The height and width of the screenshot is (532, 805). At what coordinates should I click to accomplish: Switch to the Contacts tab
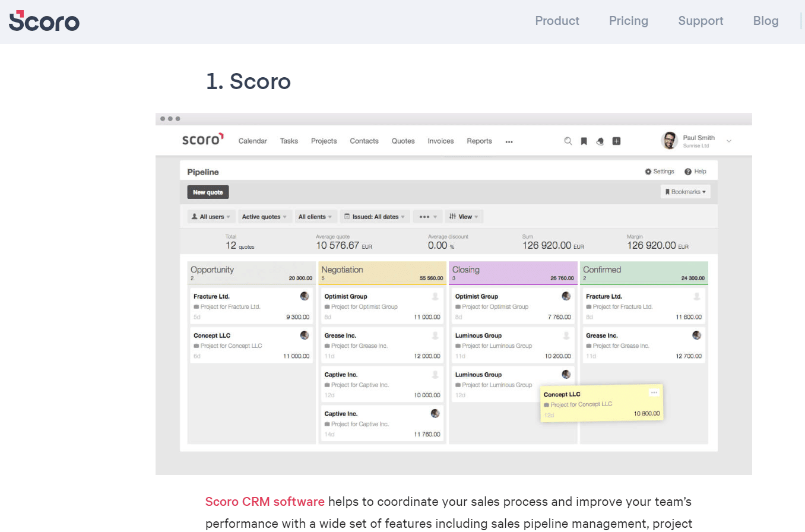pyautogui.click(x=364, y=141)
